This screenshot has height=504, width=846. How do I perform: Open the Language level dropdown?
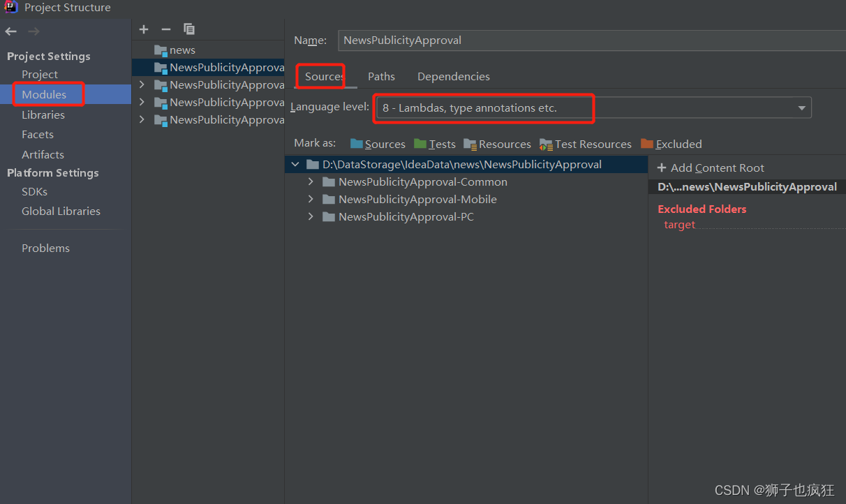[x=593, y=108]
